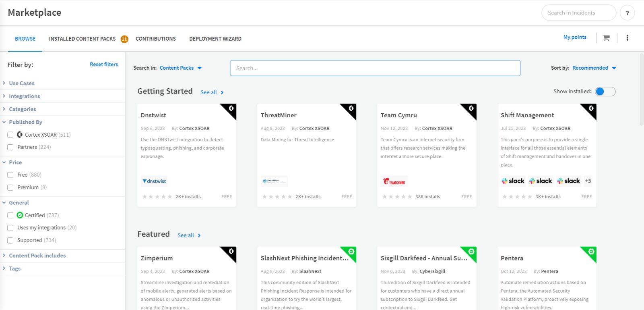Click the first Slack logo on Shift Management
The image size is (644, 310).
(x=513, y=181)
